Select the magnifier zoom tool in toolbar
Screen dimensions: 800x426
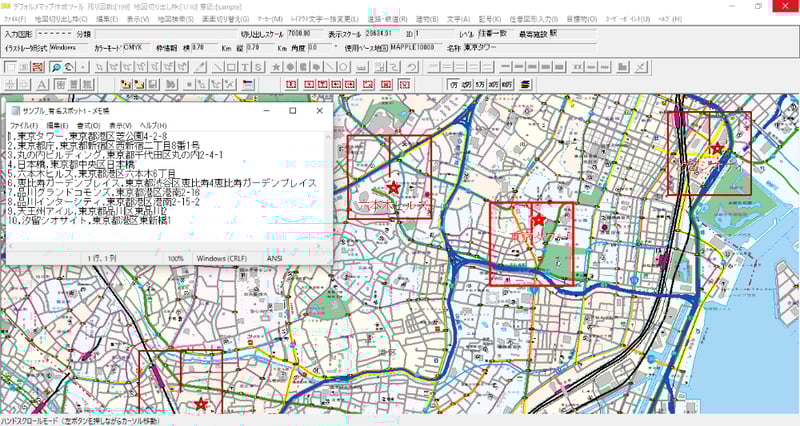[56, 67]
